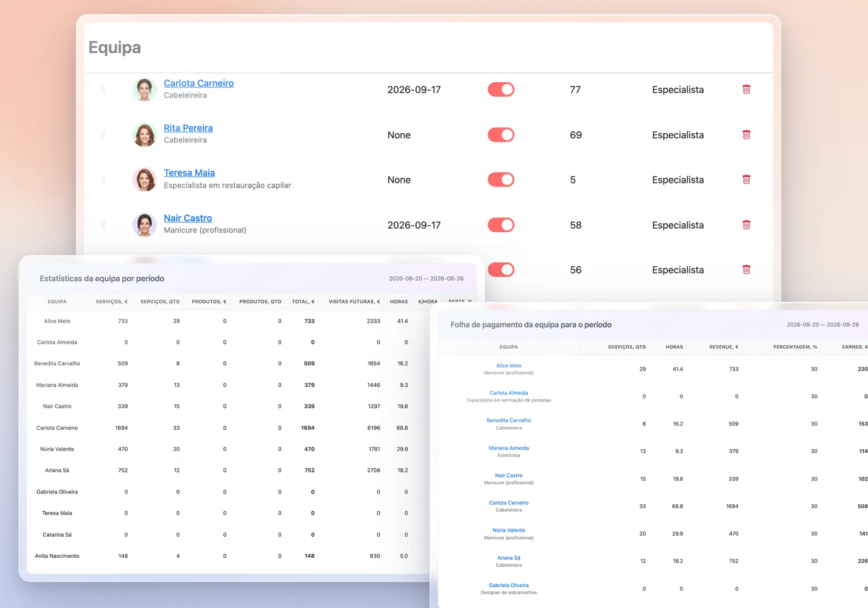Click the "PERCENTAGEM, %" column header
868x608 pixels.
point(795,347)
